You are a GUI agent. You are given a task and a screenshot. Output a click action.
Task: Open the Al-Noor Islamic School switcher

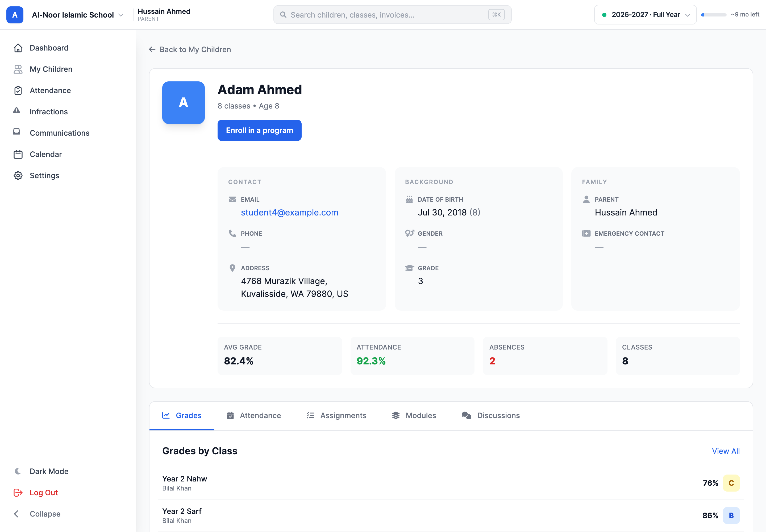point(78,15)
